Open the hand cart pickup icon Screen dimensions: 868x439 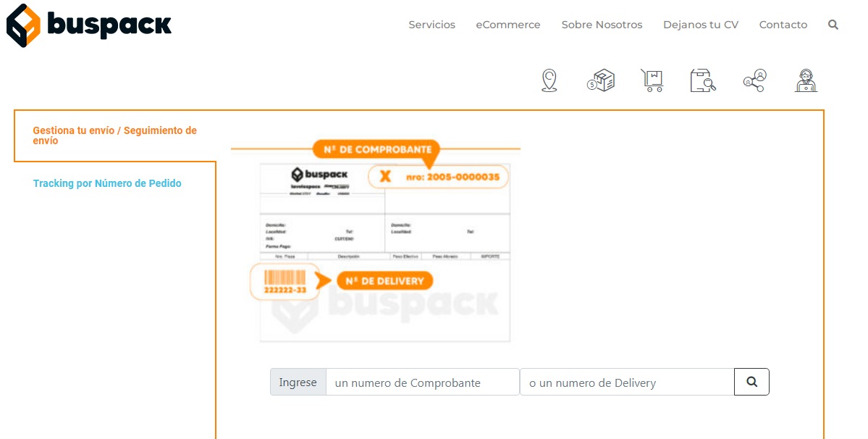[x=652, y=80]
